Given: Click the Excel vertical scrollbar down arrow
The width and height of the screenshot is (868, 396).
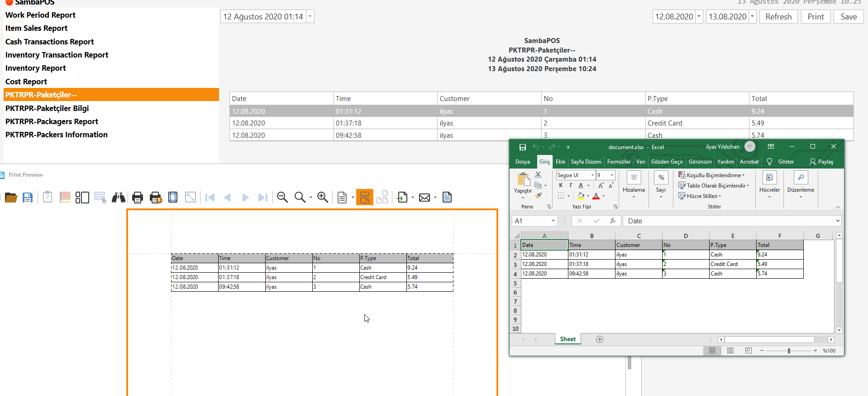Looking at the screenshot, I should [839, 330].
